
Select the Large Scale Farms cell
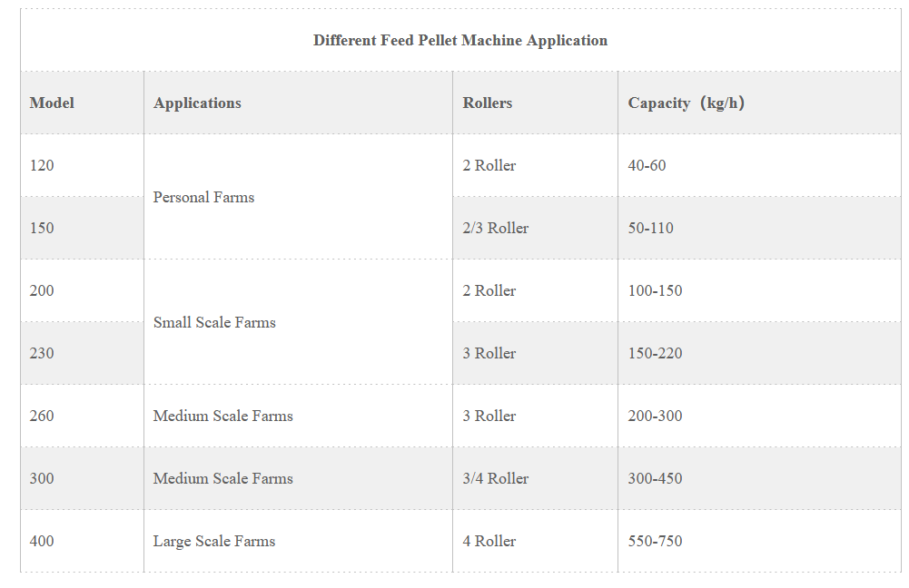click(x=214, y=541)
